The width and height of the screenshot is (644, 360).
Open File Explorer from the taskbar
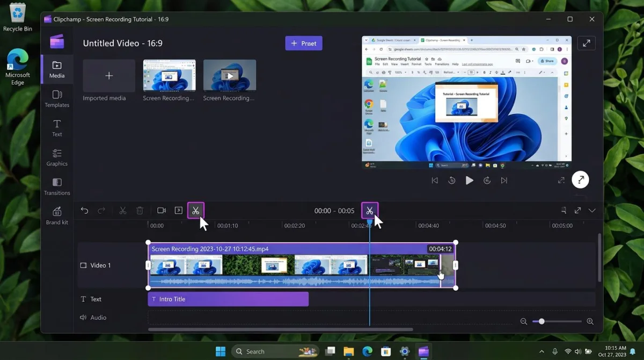coord(349,351)
